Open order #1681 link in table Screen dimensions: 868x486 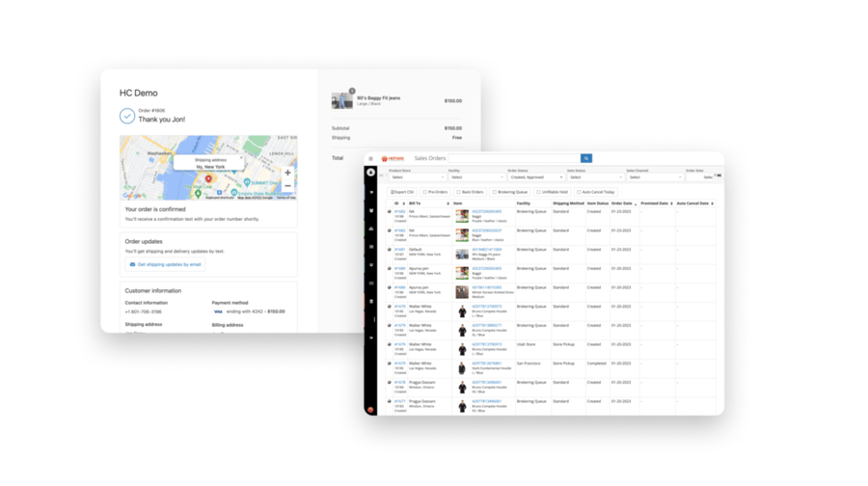pyautogui.click(x=399, y=249)
